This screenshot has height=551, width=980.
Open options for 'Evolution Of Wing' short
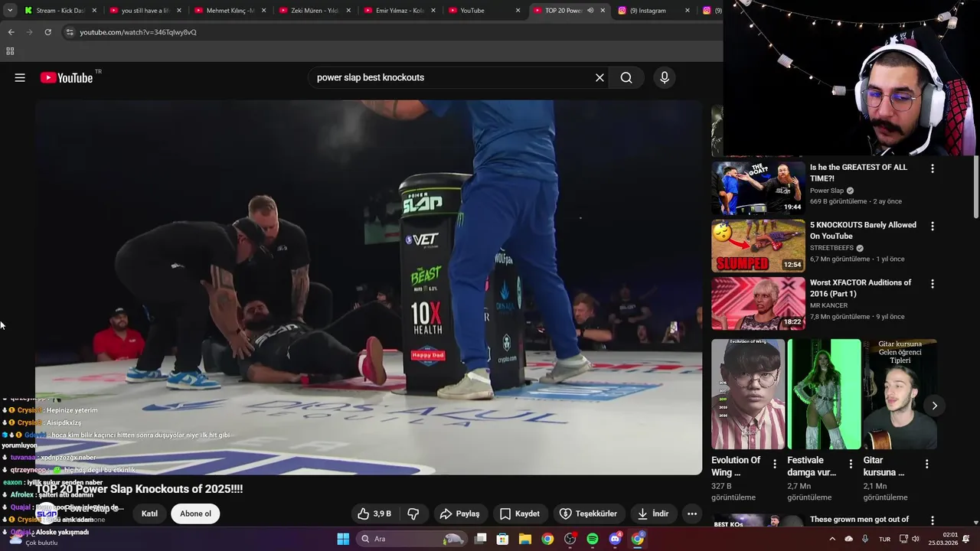pos(774,464)
